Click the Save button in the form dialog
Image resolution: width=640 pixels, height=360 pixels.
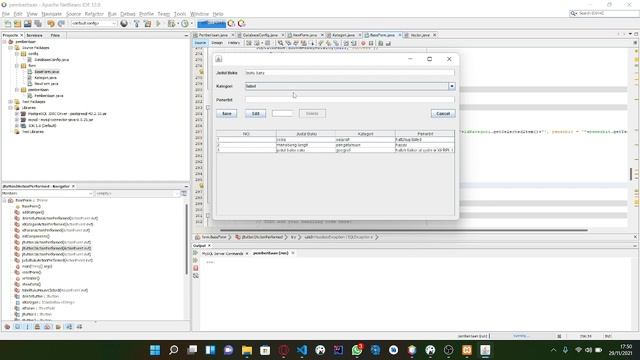point(227,113)
